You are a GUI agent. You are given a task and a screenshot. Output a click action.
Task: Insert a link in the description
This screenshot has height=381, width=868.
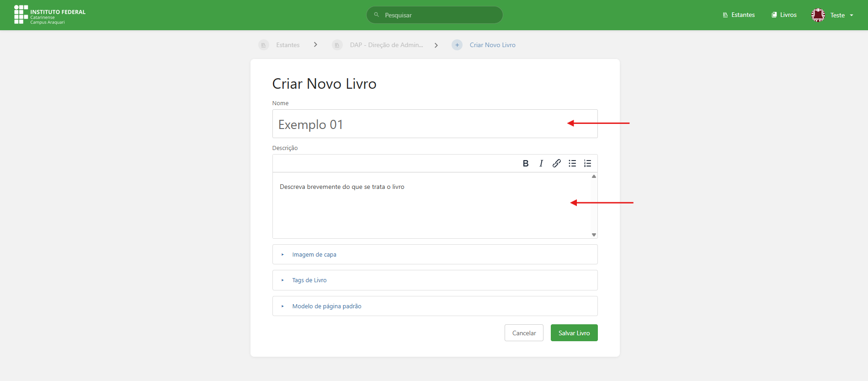[556, 163]
